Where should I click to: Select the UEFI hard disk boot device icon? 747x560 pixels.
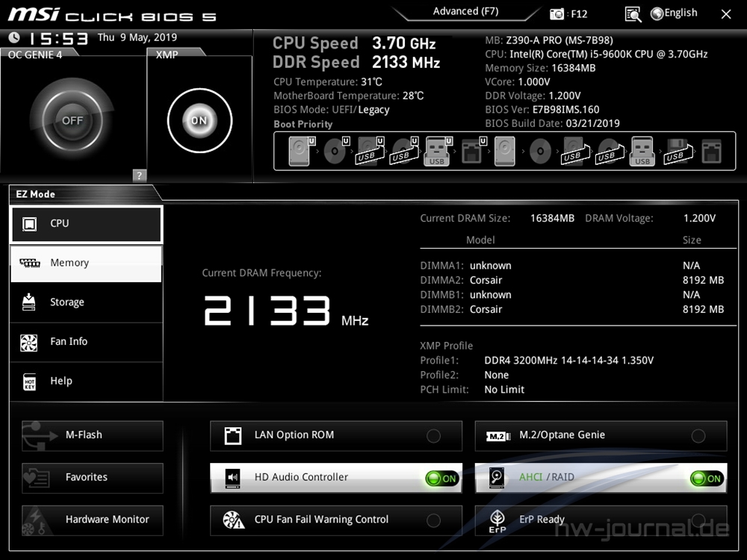301,151
